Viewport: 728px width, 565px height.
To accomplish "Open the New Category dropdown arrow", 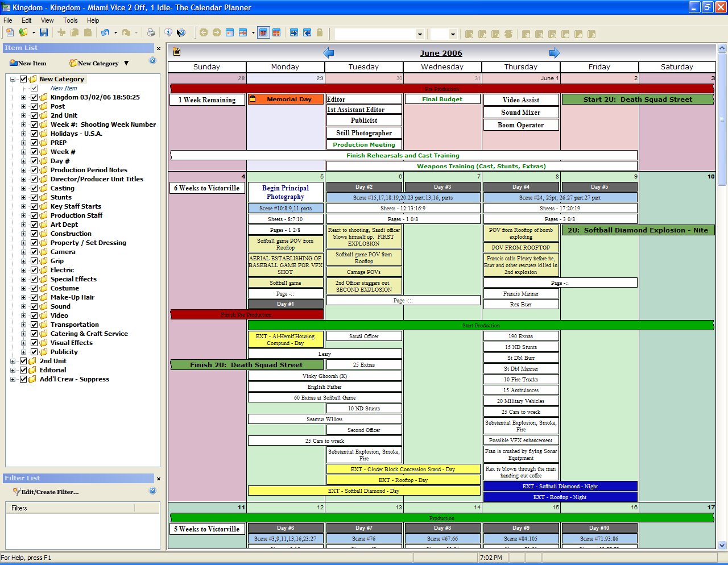I will point(126,63).
